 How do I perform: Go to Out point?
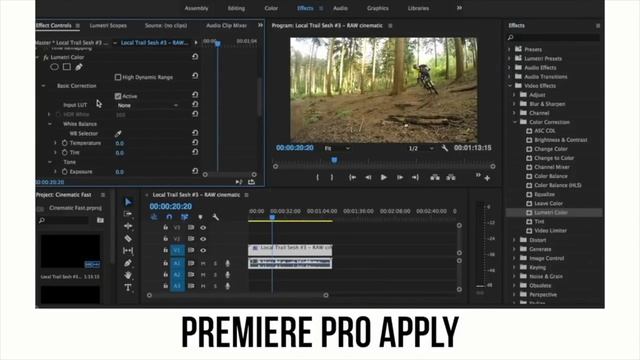pyautogui.click(x=415, y=177)
